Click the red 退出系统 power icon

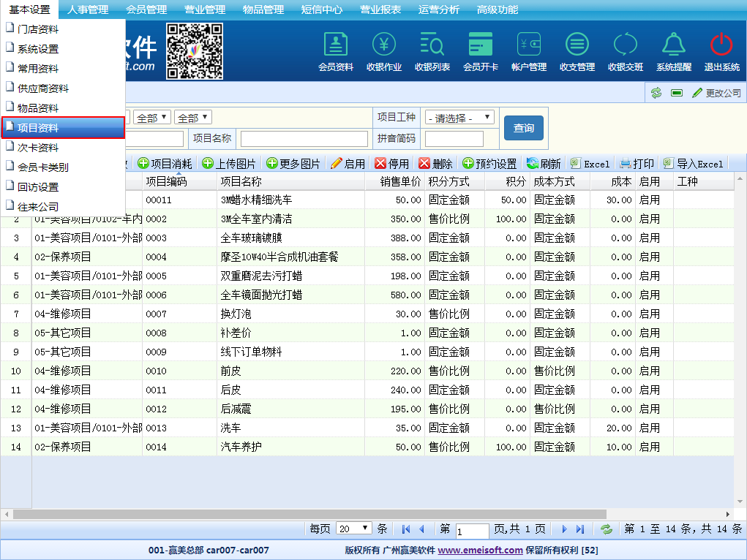[722, 45]
